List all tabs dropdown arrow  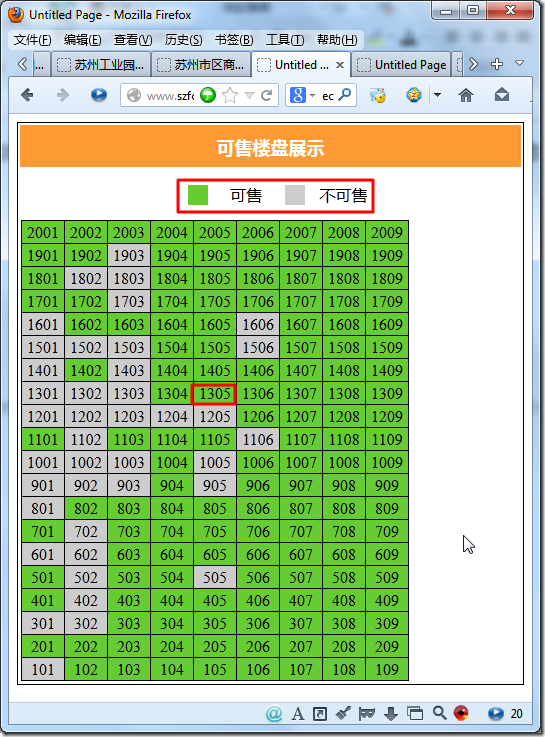pos(519,63)
